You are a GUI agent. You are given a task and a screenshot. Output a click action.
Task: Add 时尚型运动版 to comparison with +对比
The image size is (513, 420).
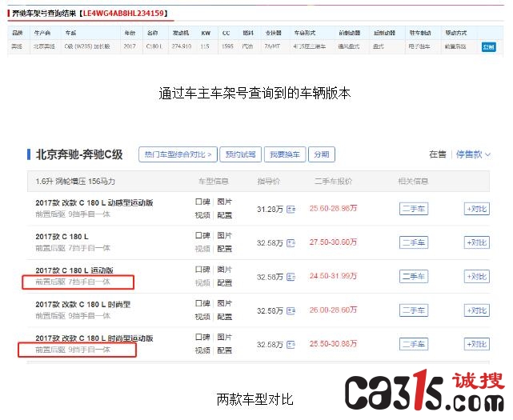(x=477, y=344)
